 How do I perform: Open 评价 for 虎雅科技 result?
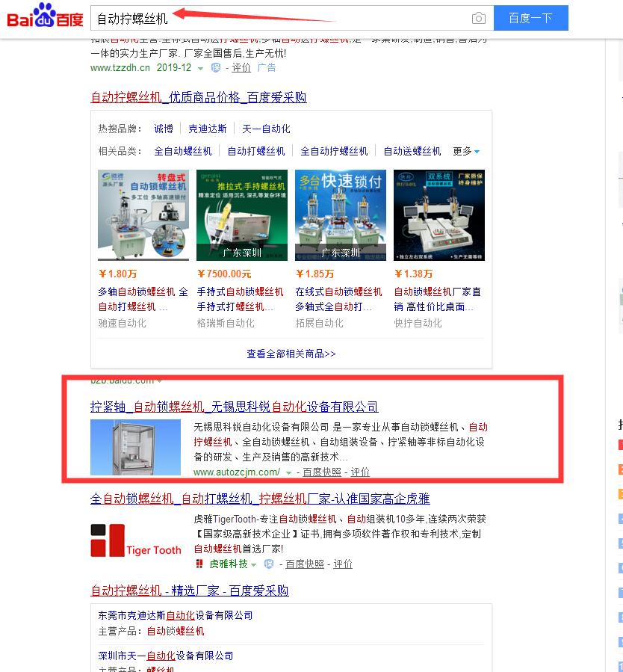tap(343, 564)
